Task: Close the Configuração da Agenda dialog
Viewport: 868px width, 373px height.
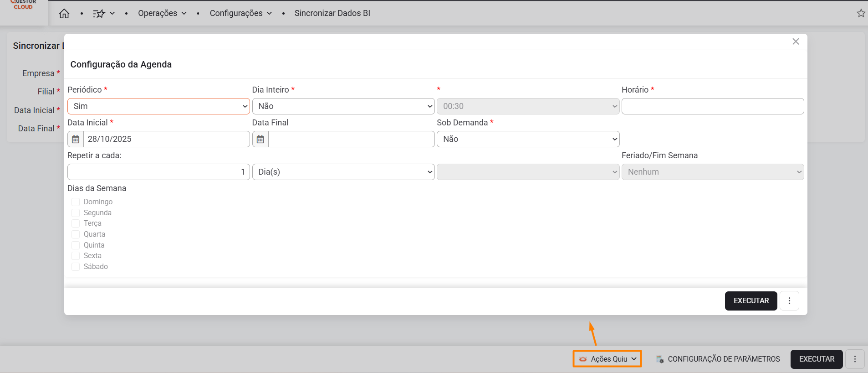Action: (796, 41)
